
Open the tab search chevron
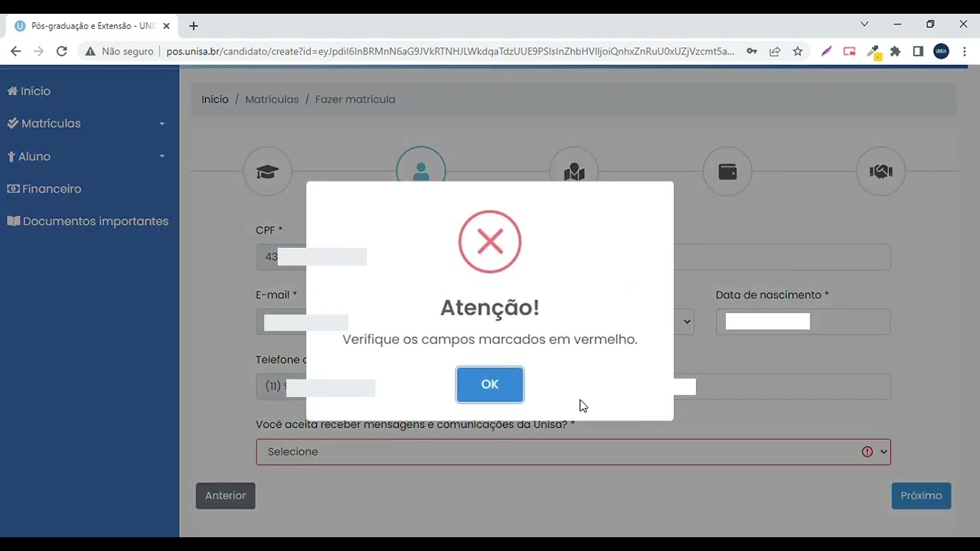864,24
